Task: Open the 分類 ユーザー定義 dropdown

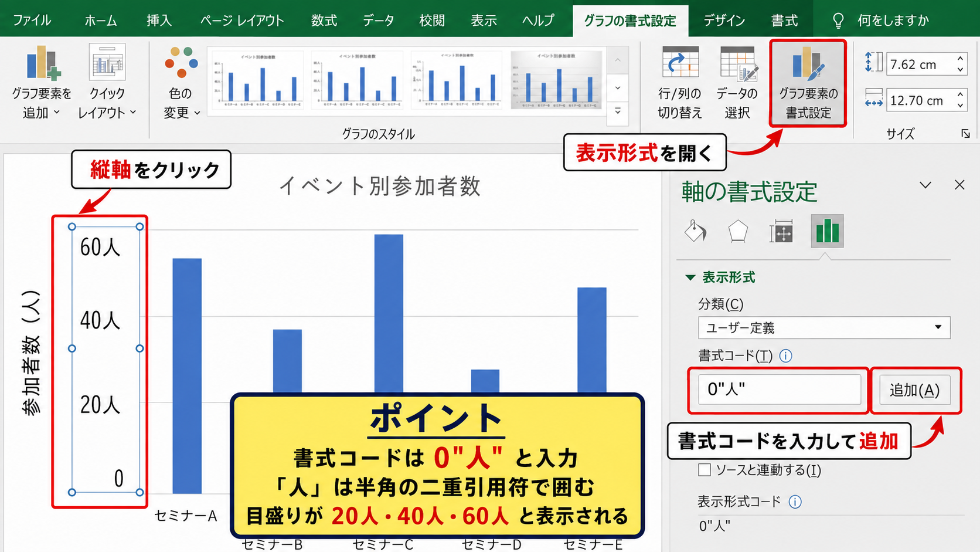Action: pos(824,327)
